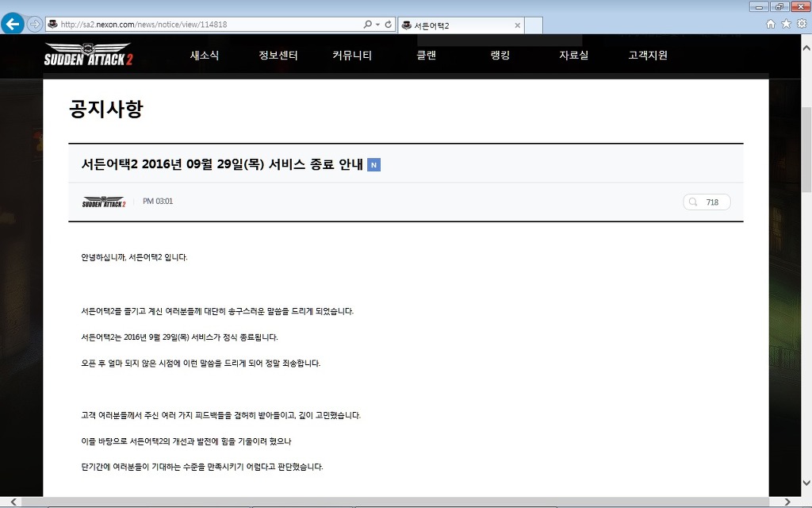The image size is (812, 508).
Task: Open the browser tools gear icon
Action: coord(802,24)
